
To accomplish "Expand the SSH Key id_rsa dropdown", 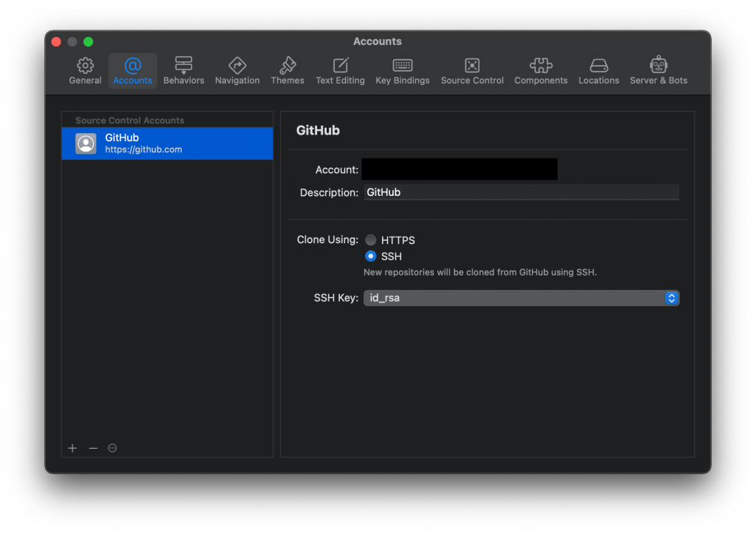I will [x=521, y=298].
